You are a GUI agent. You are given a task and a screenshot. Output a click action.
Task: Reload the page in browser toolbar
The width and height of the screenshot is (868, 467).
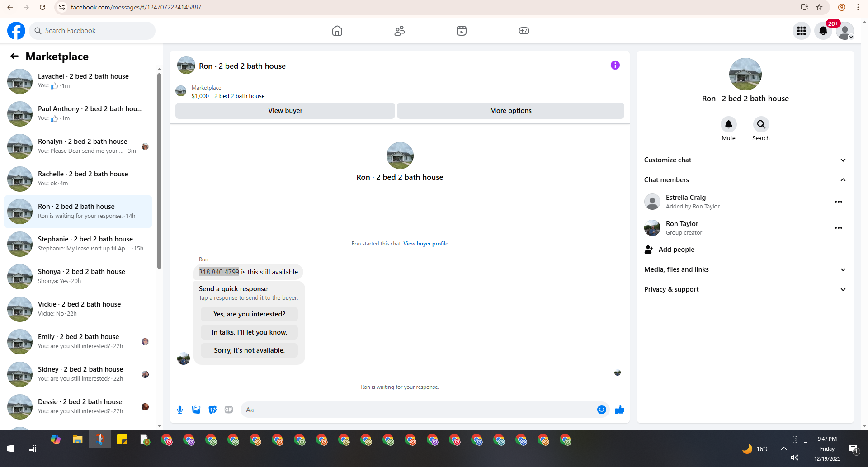42,7
